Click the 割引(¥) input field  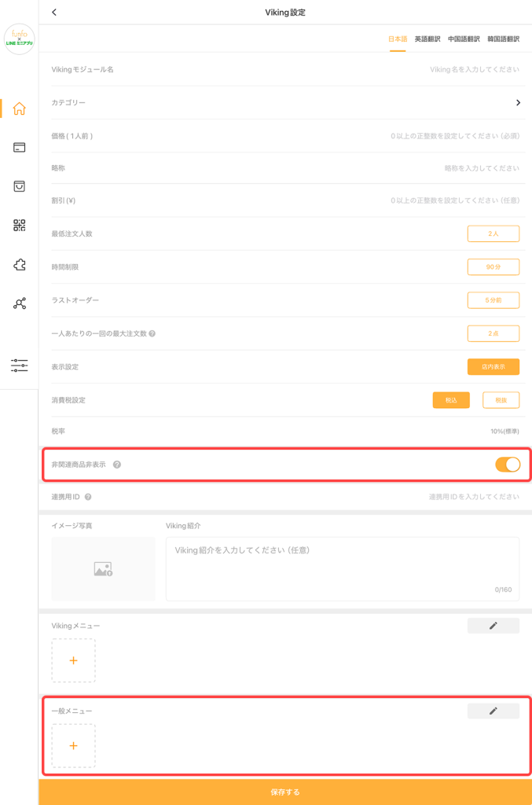pos(454,200)
